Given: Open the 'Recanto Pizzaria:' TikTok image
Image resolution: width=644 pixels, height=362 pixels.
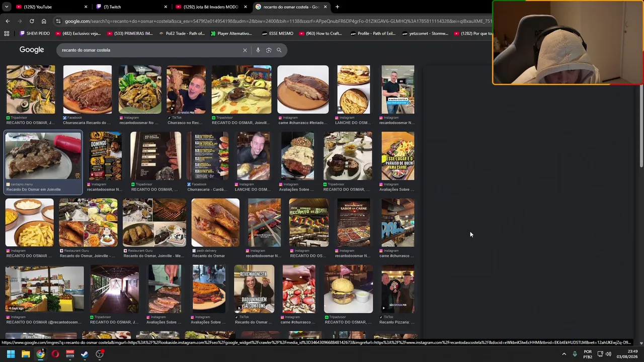Looking at the screenshot, I should coord(398,289).
